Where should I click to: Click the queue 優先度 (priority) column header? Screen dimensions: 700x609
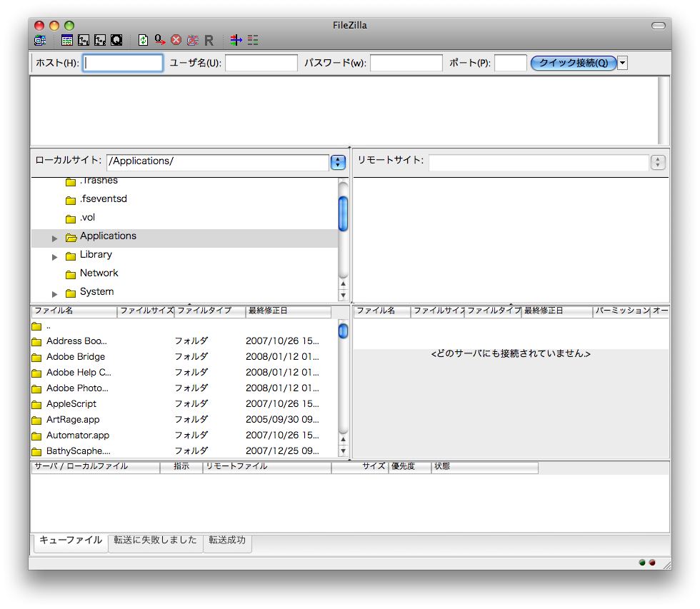(410, 467)
